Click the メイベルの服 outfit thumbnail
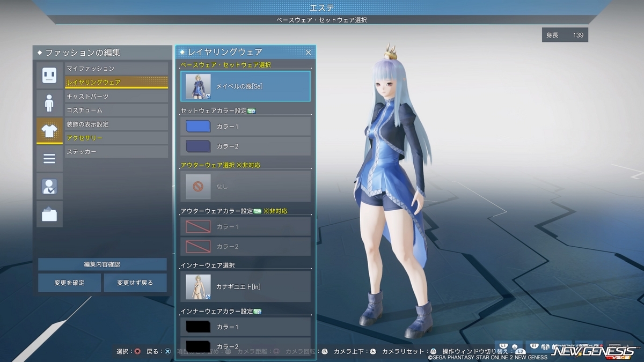The width and height of the screenshot is (644, 362). point(198,86)
